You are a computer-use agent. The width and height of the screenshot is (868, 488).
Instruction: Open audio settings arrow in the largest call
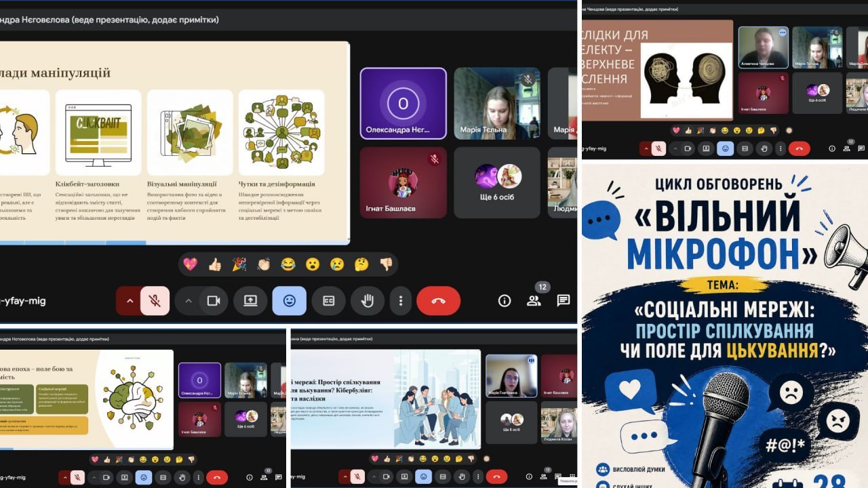pos(129,301)
